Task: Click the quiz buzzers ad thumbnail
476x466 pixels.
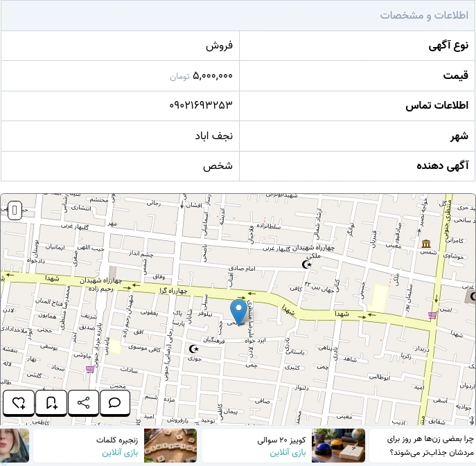Action: [338, 445]
